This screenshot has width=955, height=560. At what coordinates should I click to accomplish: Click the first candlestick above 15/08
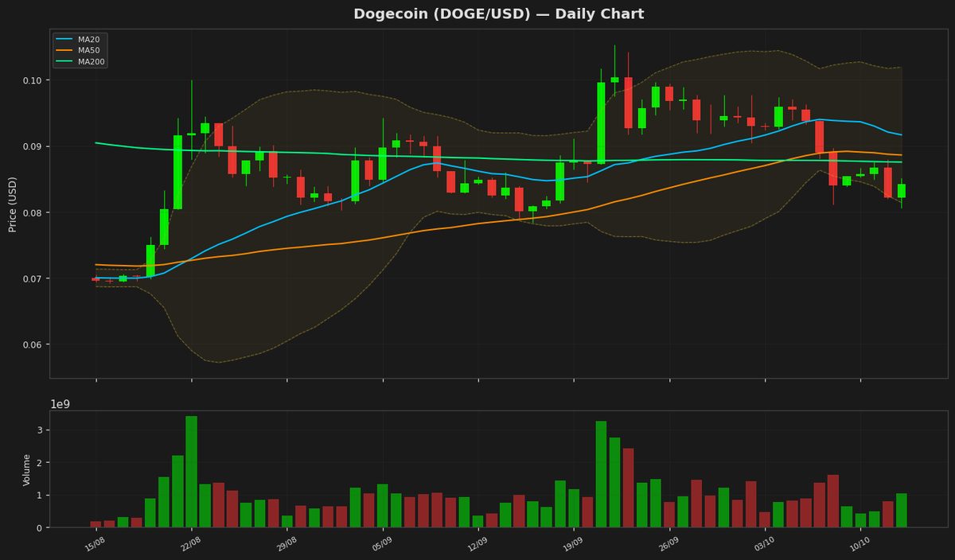click(95, 279)
